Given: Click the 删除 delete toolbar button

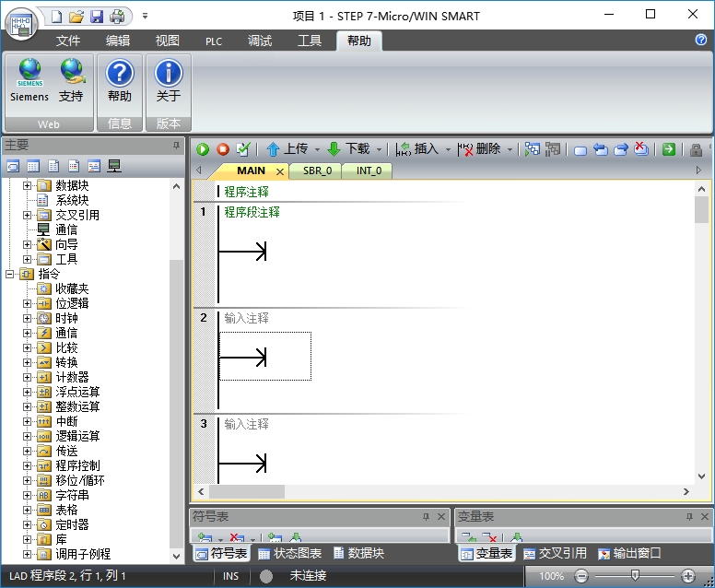Looking at the screenshot, I should [x=479, y=149].
